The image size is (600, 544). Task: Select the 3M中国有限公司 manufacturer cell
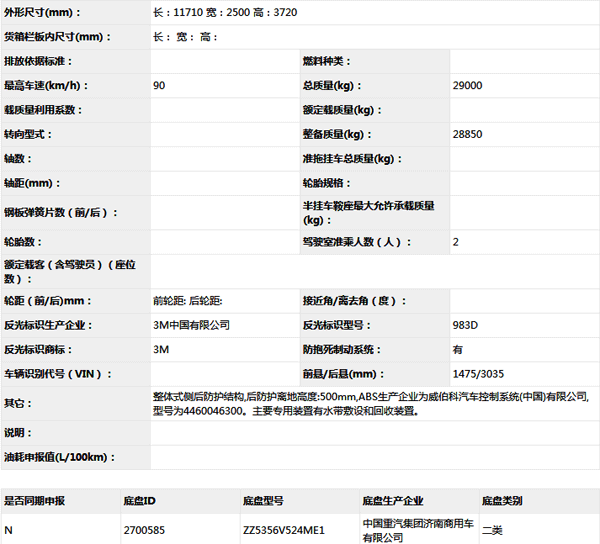point(191,325)
